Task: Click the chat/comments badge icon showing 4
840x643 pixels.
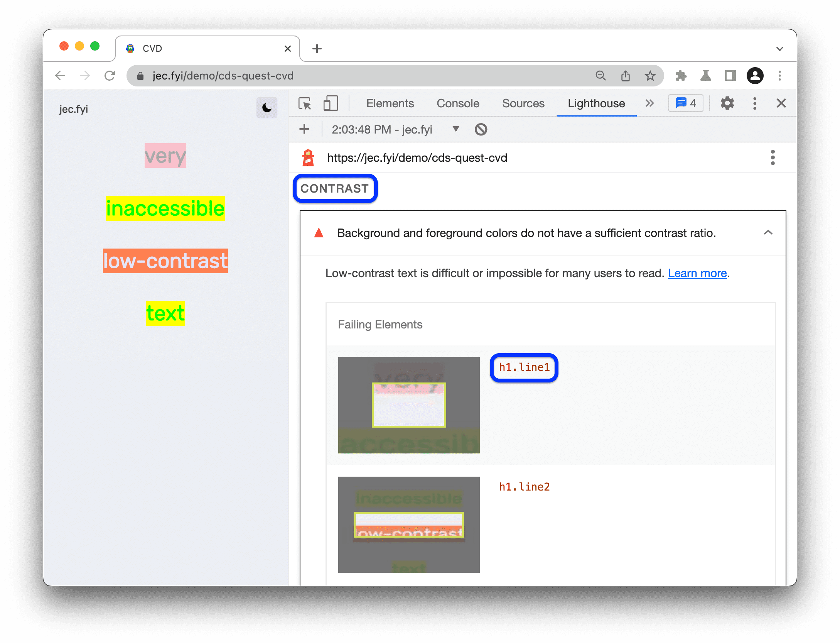Action: 687,103
